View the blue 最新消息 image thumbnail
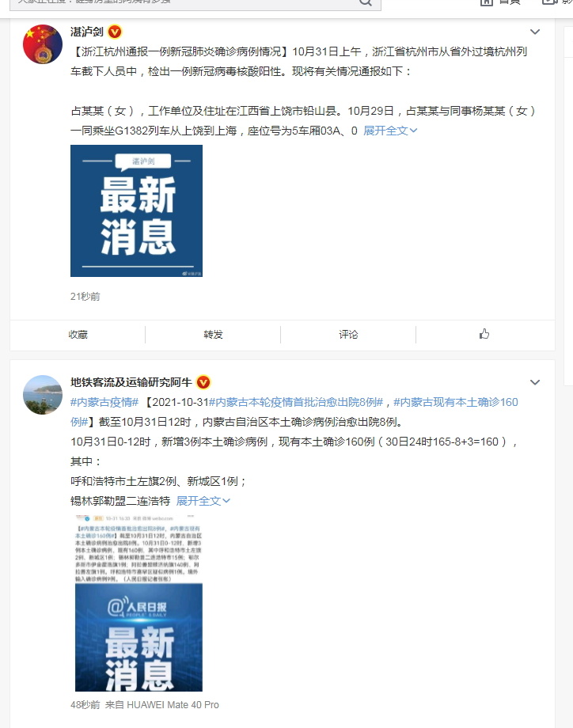 tap(136, 210)
